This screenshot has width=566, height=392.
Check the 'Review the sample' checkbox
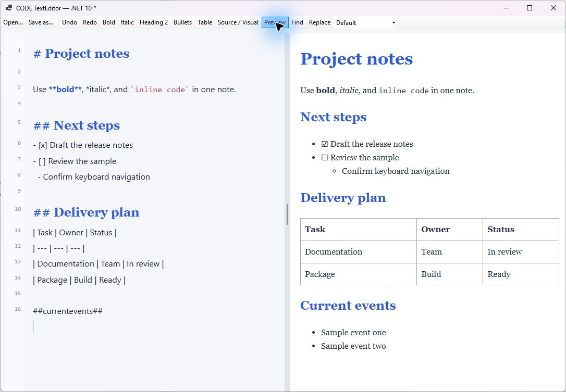[325, 158]
